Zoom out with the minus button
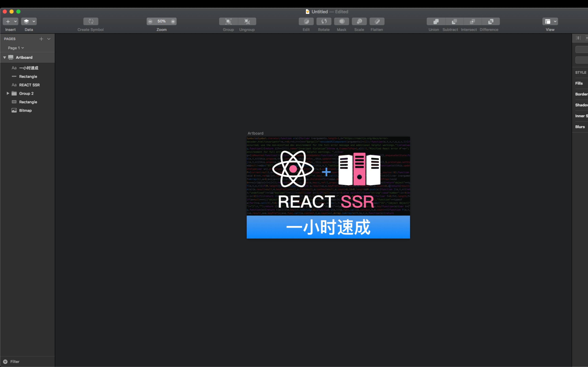Screen dimensions: 588x367 150,21
